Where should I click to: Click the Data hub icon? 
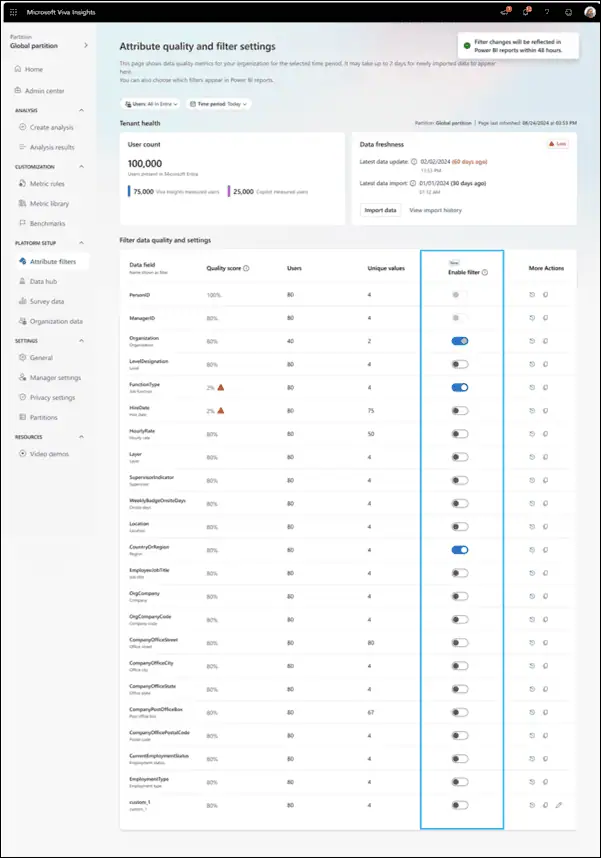[x=22, y=281]
